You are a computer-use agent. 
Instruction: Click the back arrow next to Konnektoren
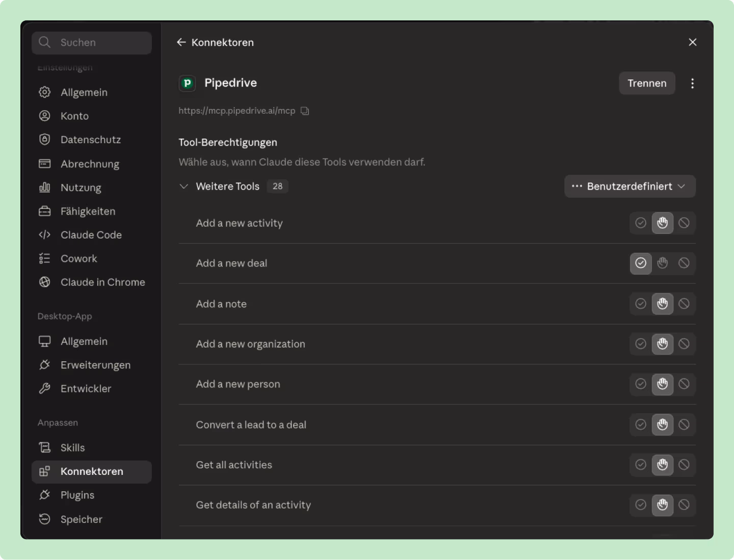181,42
